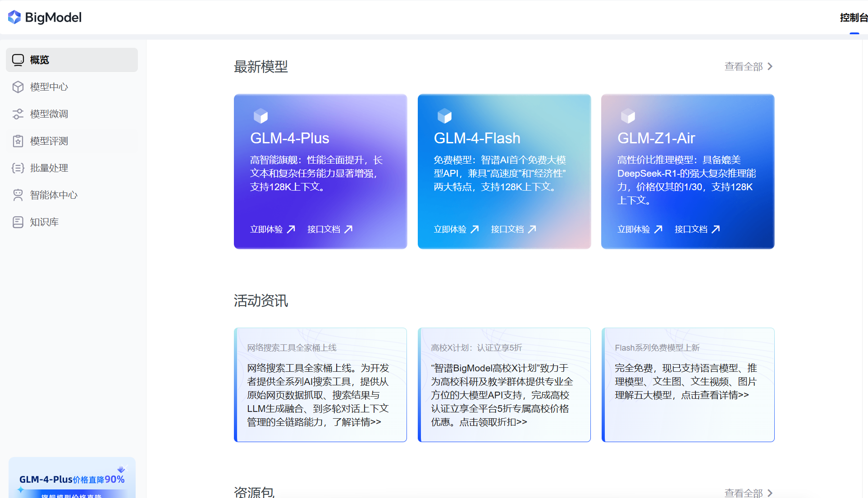Screen dimensions: 868x498
Task: Click the 模型微调 sliders icon
Action: click(18, 114)
